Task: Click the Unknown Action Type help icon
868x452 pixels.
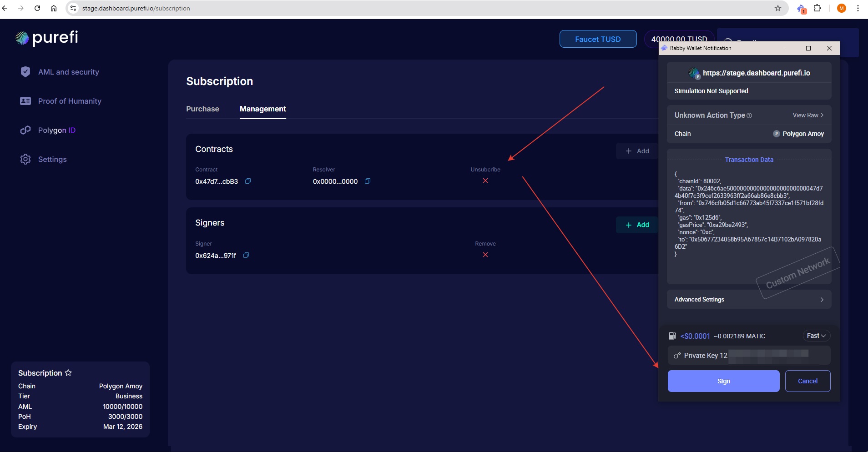Action: (x=749, y=116)
